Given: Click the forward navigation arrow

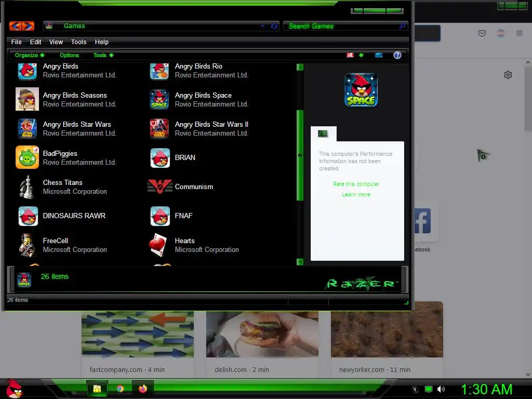Looking at the screenshot, I should pos(28,26).
